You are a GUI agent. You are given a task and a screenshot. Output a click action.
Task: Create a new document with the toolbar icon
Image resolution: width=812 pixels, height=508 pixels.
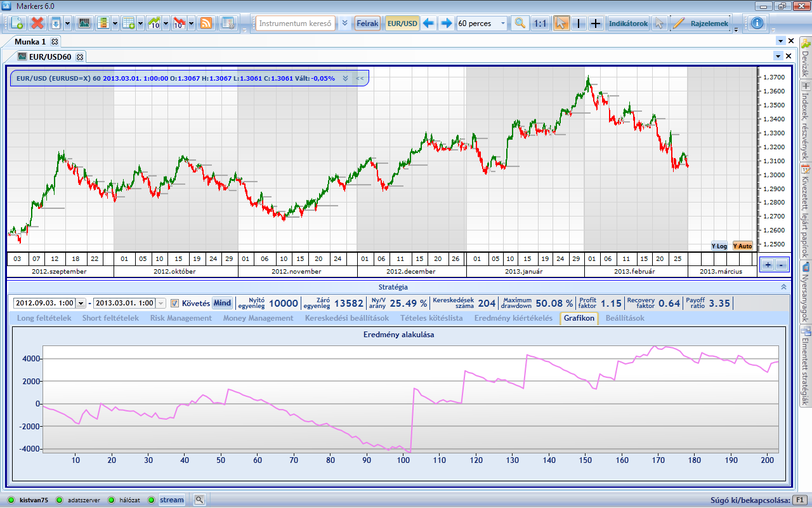(x=16, y=23)
